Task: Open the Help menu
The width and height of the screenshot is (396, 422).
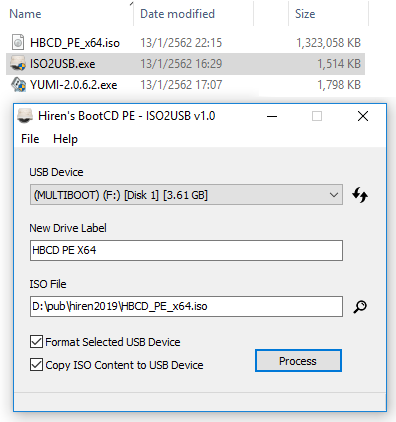Action: click(65, 139)
